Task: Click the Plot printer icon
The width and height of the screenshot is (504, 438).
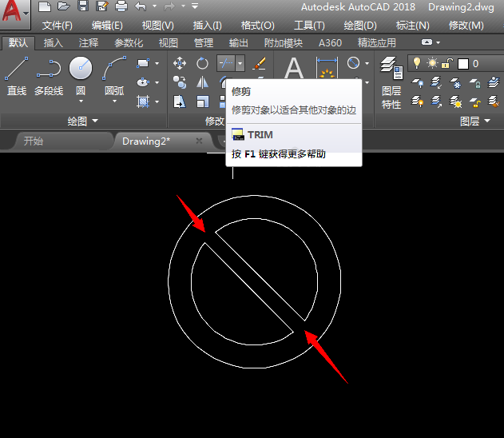Action: click(121, 6)
